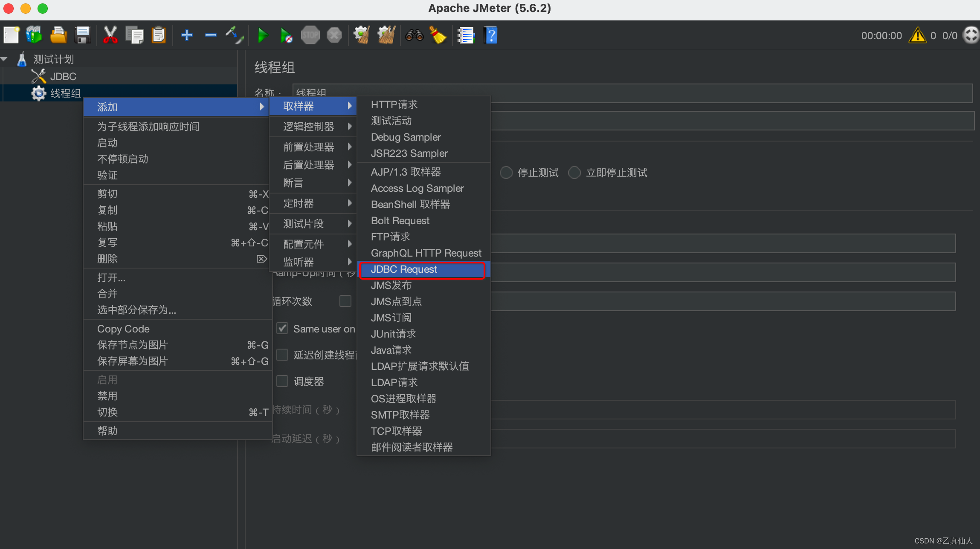The width and height of the screenshot is (980, 549).
Task: Choose 禁用 in context menu
Action: click(x=177, y=396)
